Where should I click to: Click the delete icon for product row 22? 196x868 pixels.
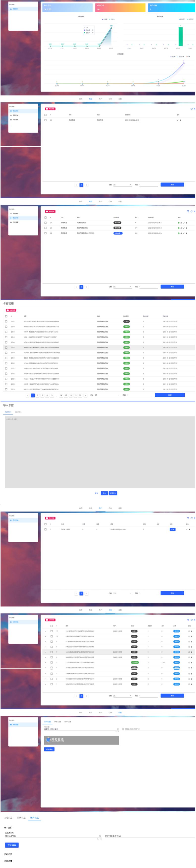click(x=187, y=233)
